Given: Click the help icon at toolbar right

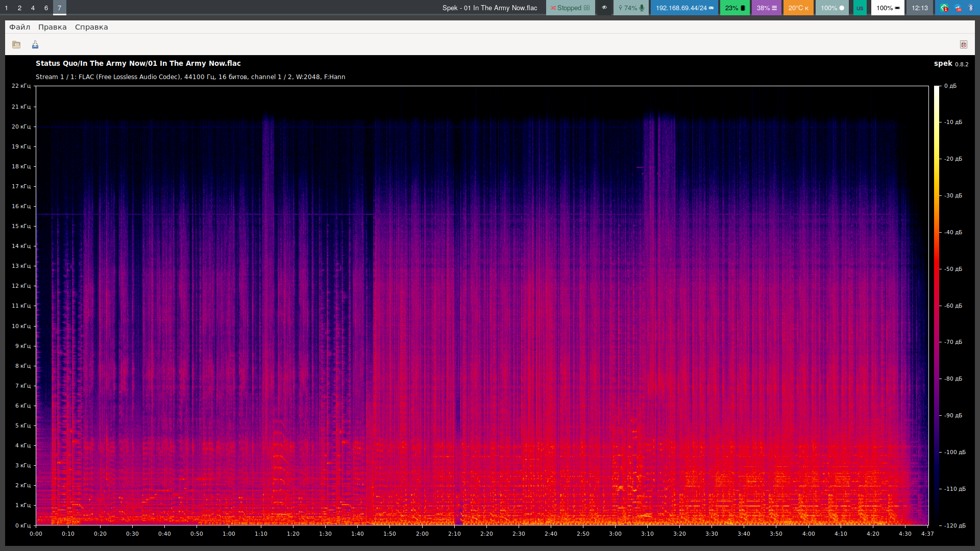Looking at the screenshot, I should pos(963,45).
